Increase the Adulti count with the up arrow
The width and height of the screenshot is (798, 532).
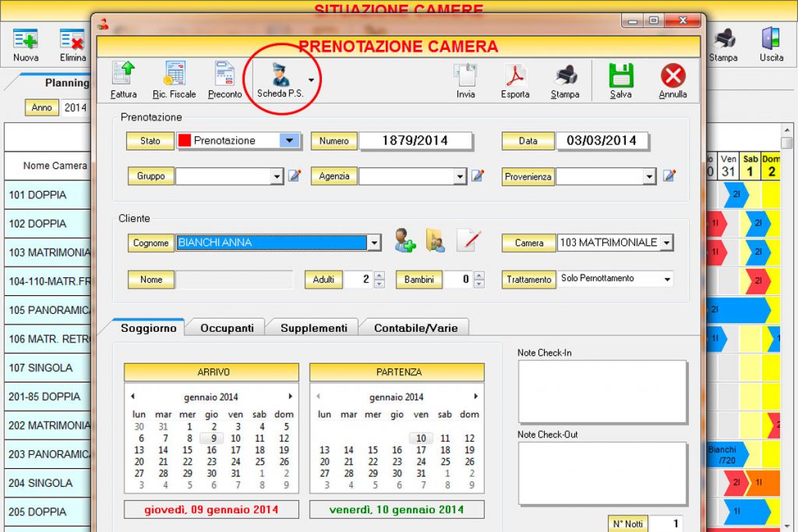pyautogui.click(x=379, y=275)
